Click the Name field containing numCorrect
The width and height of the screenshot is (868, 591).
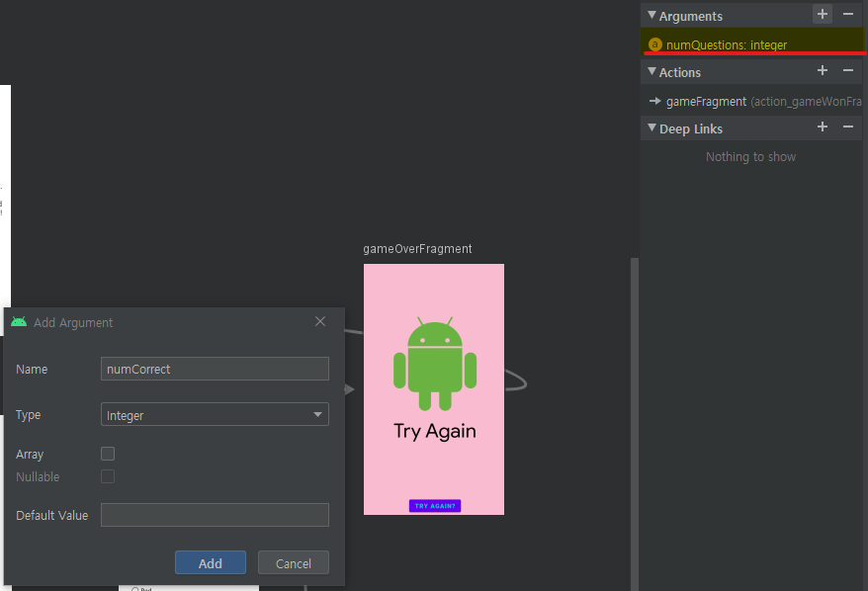[x=215, y=369]
